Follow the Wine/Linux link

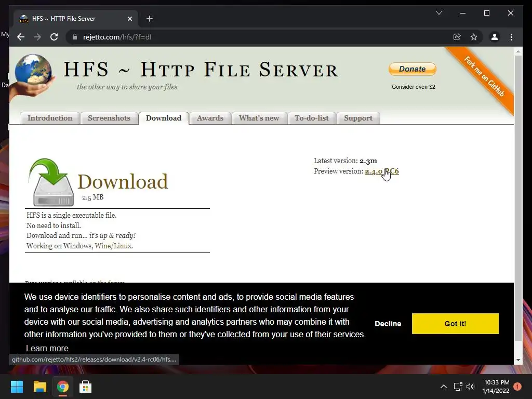tap(113, 246)
